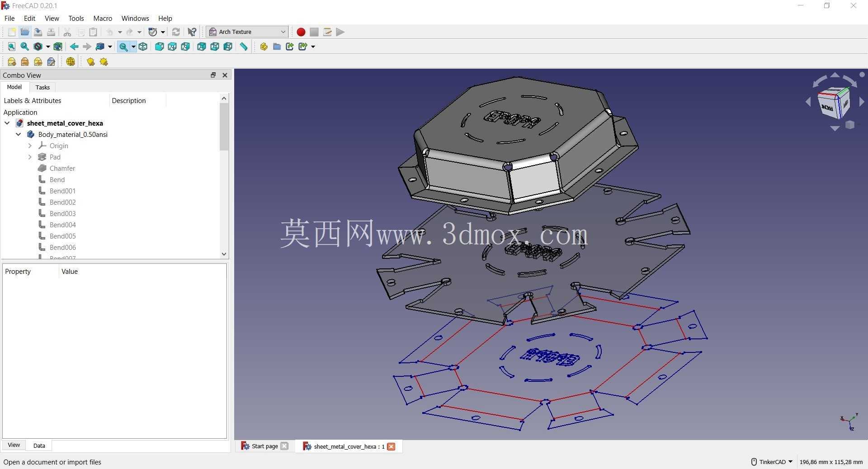Set the Isometric view cube icon
This screenshot has width=868, height=469.
pos(143,47)
